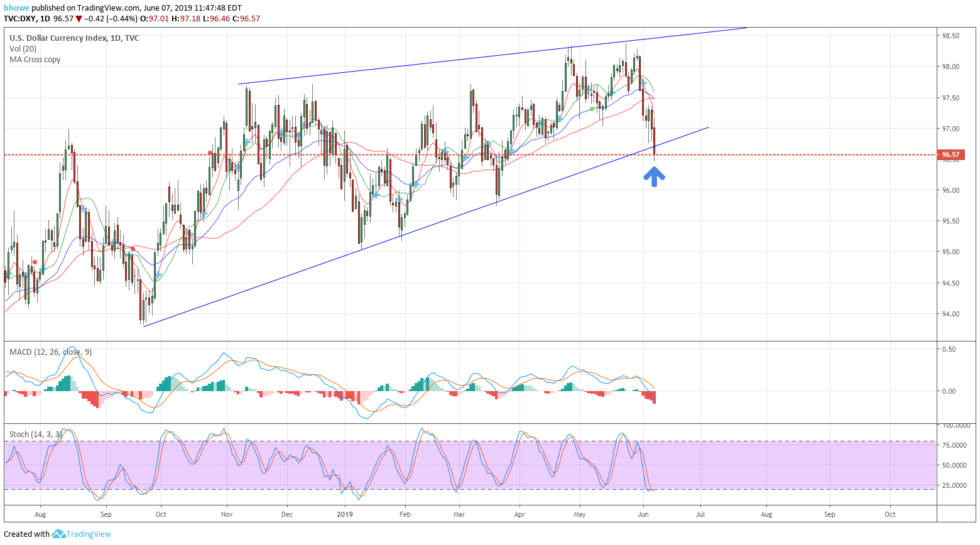
Task: Click the 95.00 price axis label
Action: pos(950,252)
